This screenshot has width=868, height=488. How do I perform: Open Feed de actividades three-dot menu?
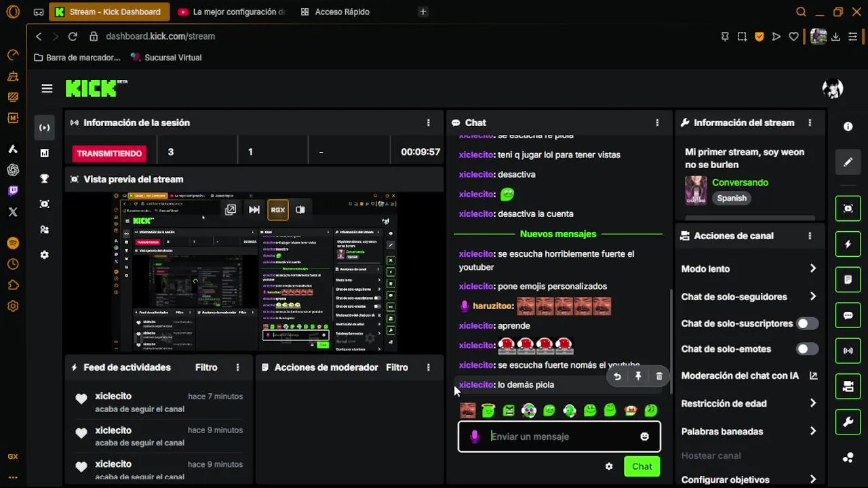click(237, 367)
